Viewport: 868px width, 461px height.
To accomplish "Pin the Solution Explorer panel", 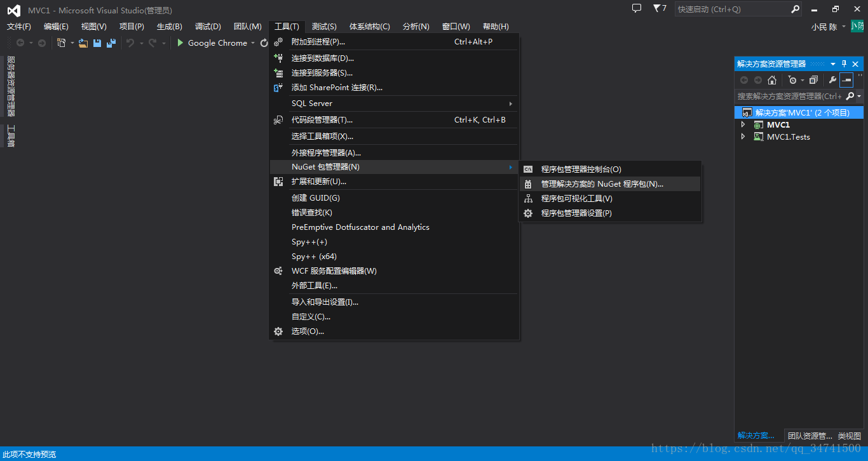I will pyautogui.click(x=844, y=64).
